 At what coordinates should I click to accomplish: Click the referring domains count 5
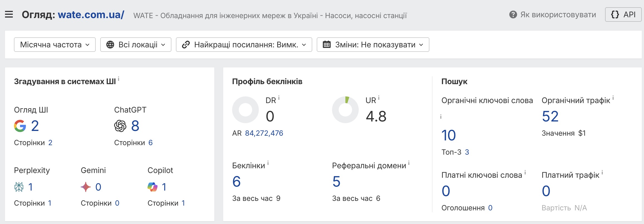click(x=336, y=182)
